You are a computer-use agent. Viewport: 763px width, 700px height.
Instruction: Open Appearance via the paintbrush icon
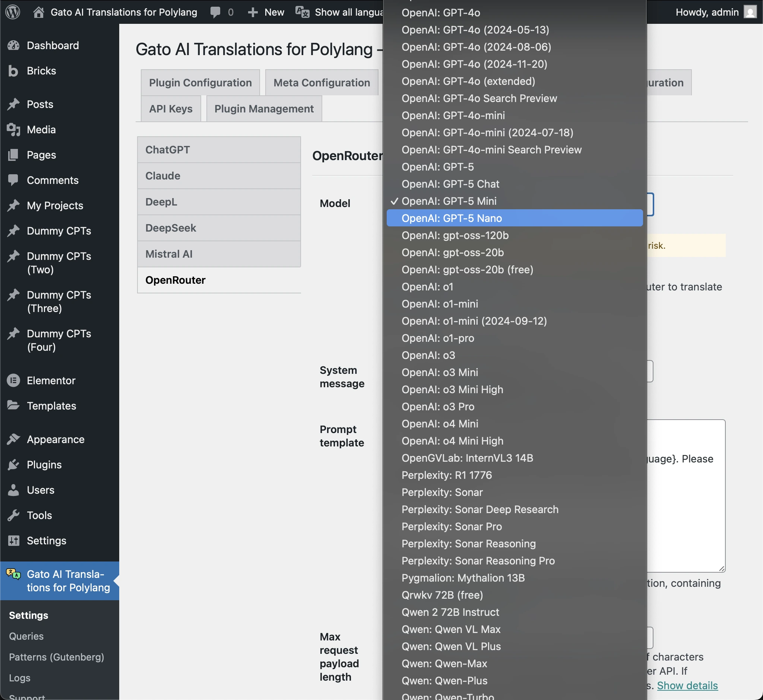click(14, 439)
